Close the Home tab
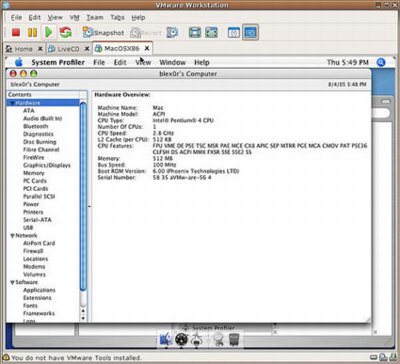 tap(40, 49)
